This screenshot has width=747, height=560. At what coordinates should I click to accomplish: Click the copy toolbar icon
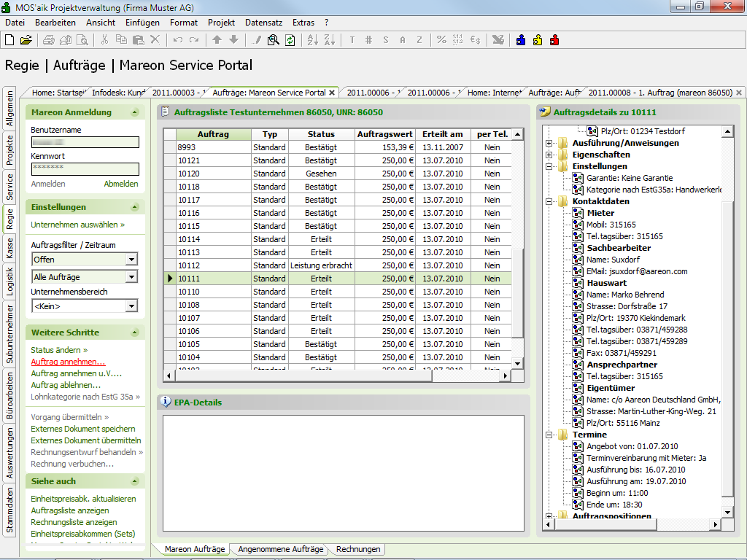pyautogui.click(x=122, y=40)
